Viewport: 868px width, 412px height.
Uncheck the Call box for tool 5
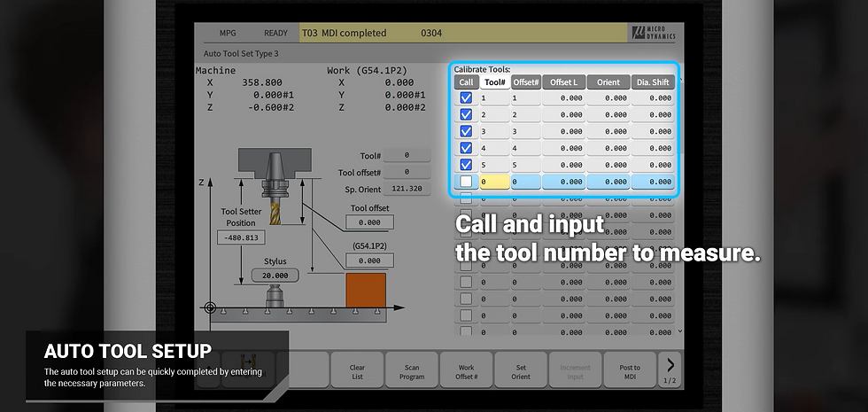point(466,165)
